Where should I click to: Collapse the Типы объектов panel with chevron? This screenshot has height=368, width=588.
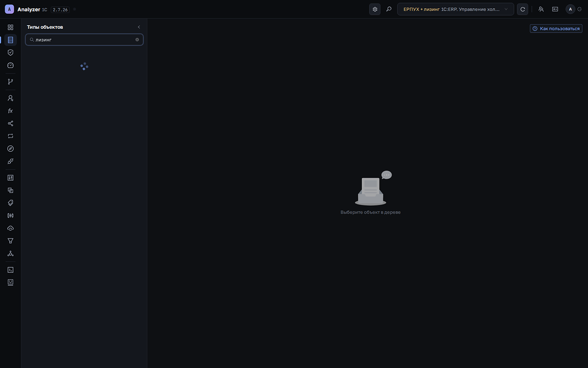coord(139,27)
